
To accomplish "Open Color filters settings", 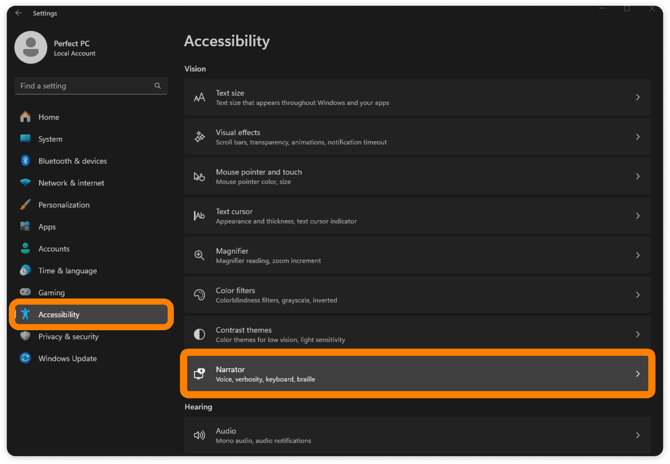I will (417, 295).
